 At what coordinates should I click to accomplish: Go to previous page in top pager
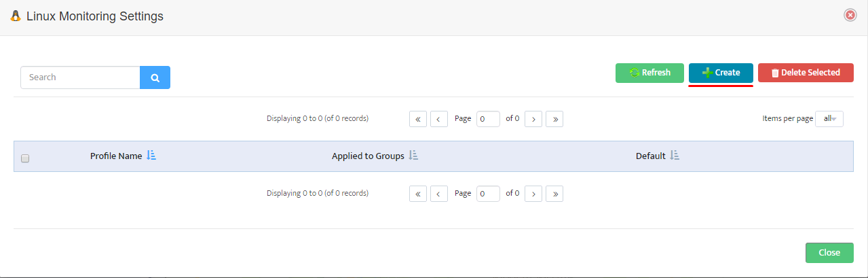click(x=439, y=119)
